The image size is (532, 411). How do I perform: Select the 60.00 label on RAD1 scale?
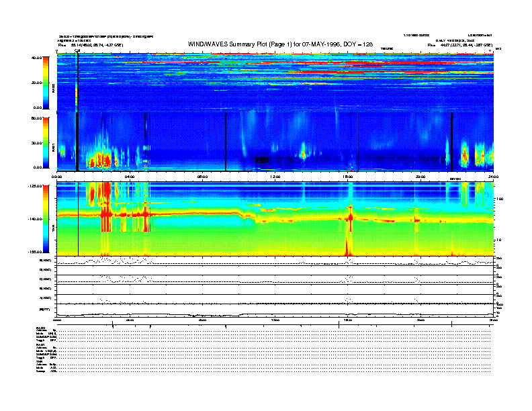click(36, 118)
